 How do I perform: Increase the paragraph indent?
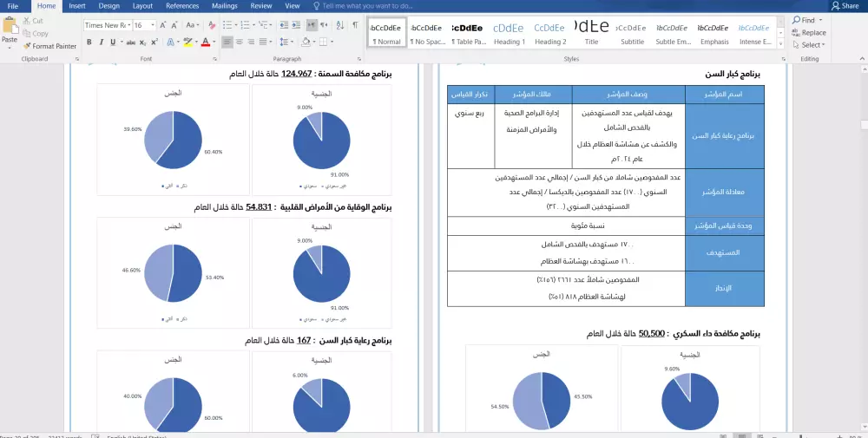pyautogui.click(x=296, y=25)
